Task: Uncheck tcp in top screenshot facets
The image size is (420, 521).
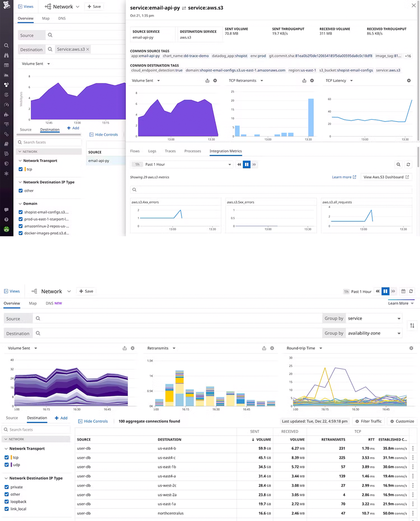Action: 21,169
